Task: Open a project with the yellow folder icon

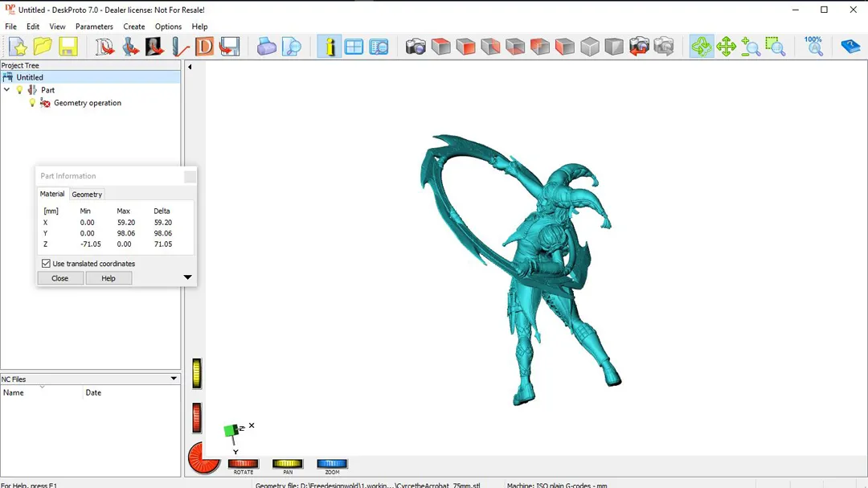Action: click(x=43, y=47)
